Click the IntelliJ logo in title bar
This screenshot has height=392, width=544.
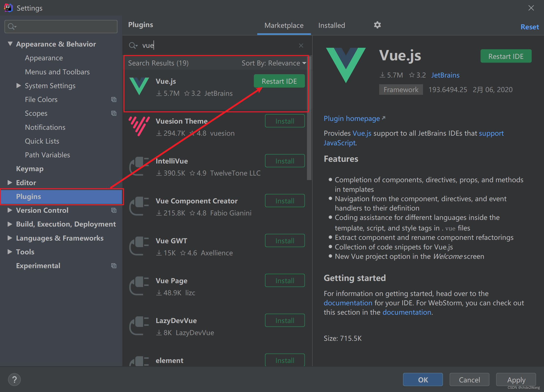(x=8, y=8)
